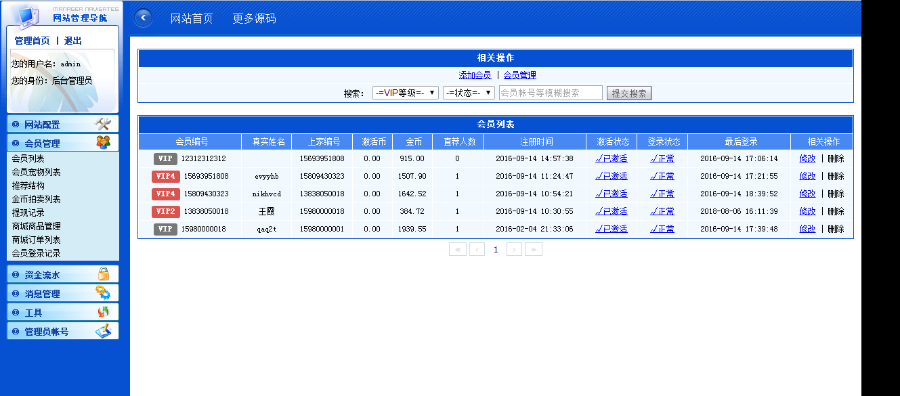Open the 会员宠物列表 sidebar item

coord(36,172)
